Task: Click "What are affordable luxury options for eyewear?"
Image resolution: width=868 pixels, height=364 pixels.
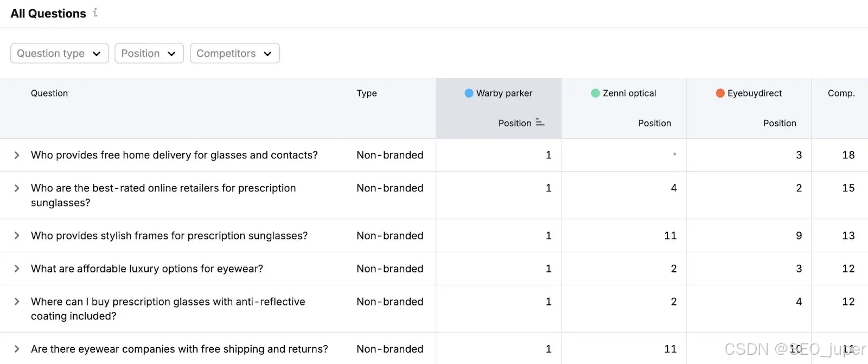Action: [x=147, y=269]
